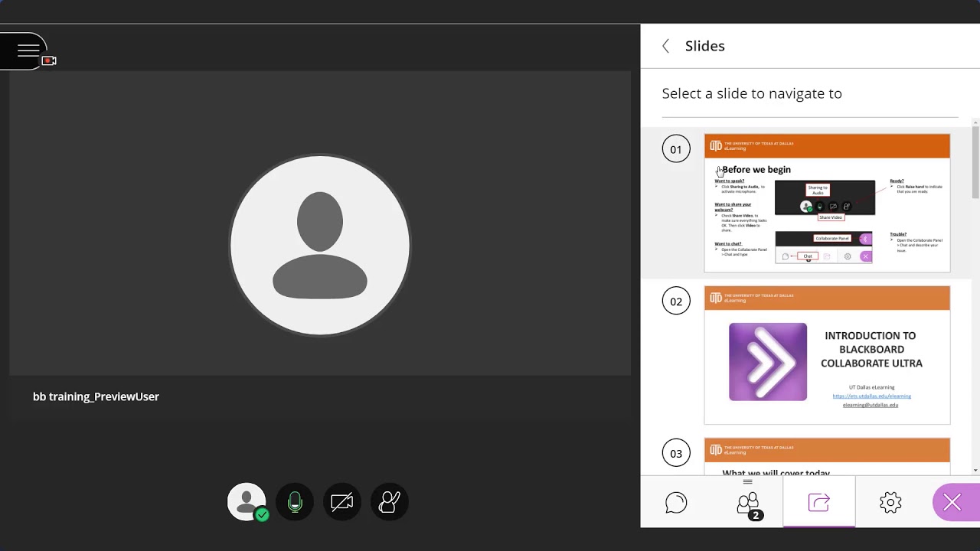Click the panel drag handle above Attendees

coord(748,481)
